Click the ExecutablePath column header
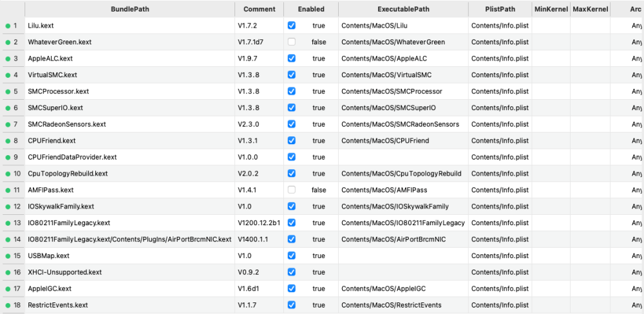 tap(403, 9)
